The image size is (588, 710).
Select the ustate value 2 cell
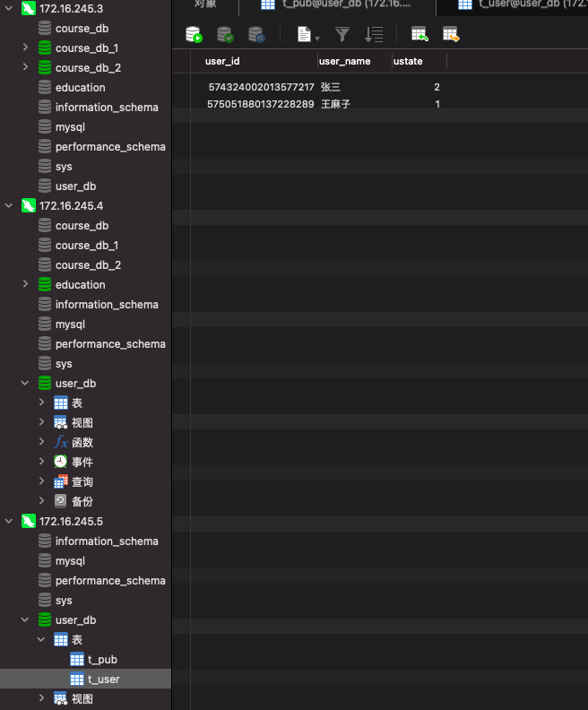tap(437, 87)
